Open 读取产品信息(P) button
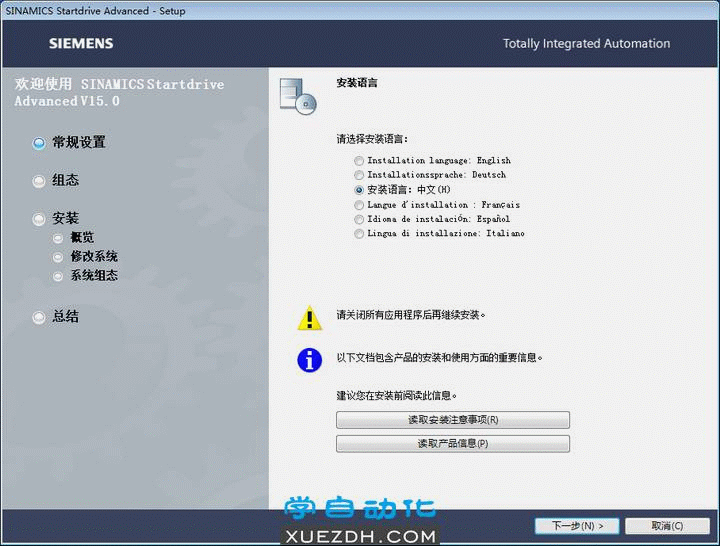This screenshot has height=546, width=720. [453, 444]
